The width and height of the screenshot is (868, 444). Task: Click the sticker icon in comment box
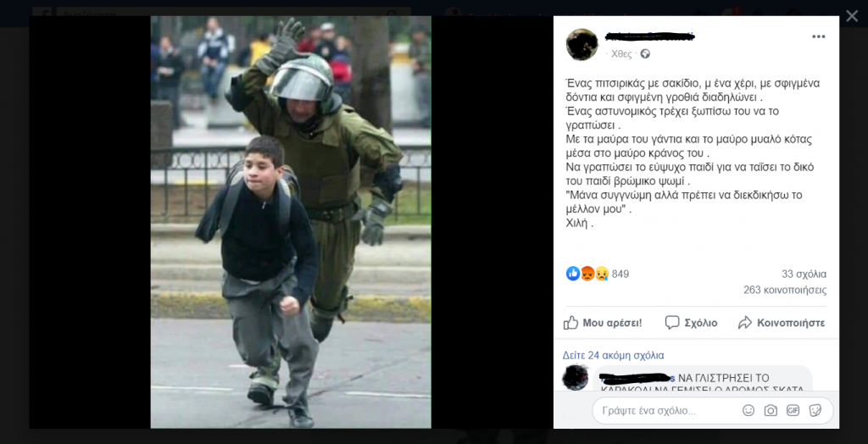coord(815,410)
